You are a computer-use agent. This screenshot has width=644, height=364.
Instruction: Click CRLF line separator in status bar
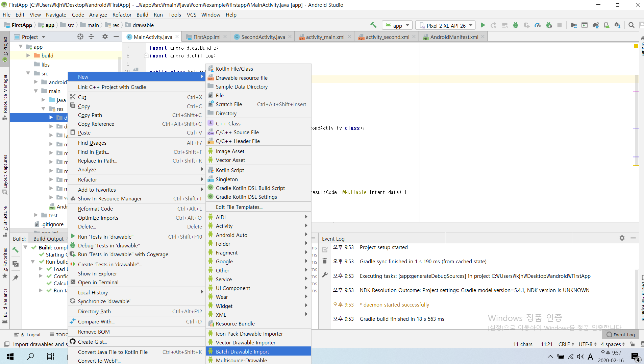(566, 344)
